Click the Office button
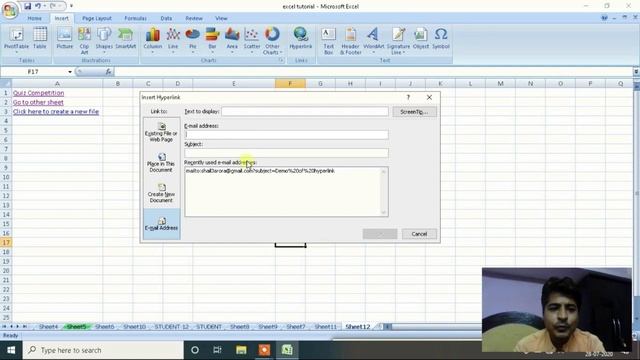 coord(10,10)
